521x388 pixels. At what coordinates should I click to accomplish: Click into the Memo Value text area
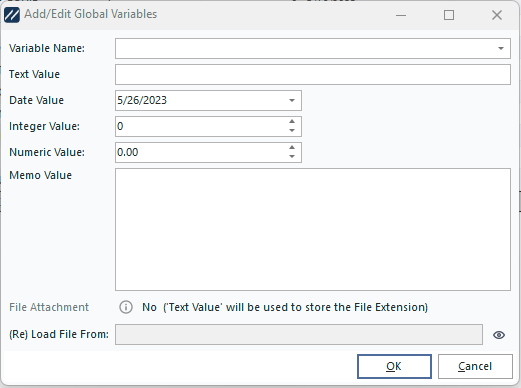[x=313, y=229]
